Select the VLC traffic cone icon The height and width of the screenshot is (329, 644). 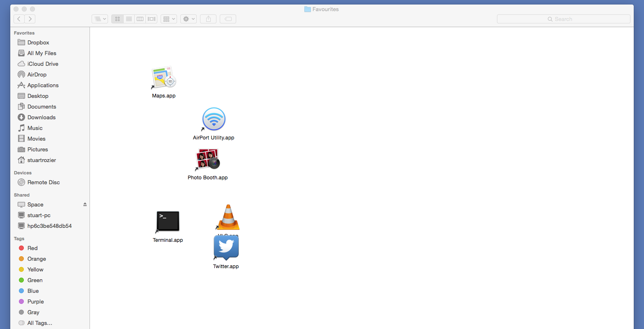click(228, 217)
